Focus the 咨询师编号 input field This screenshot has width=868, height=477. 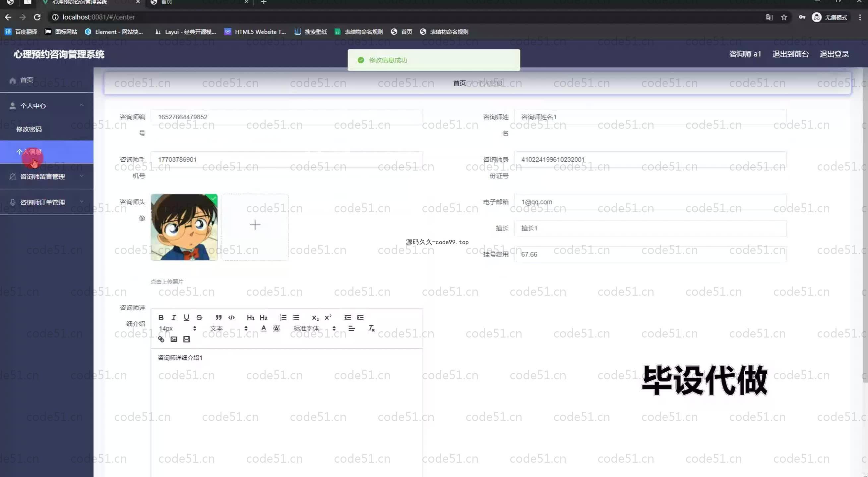(x=286, y=117)
